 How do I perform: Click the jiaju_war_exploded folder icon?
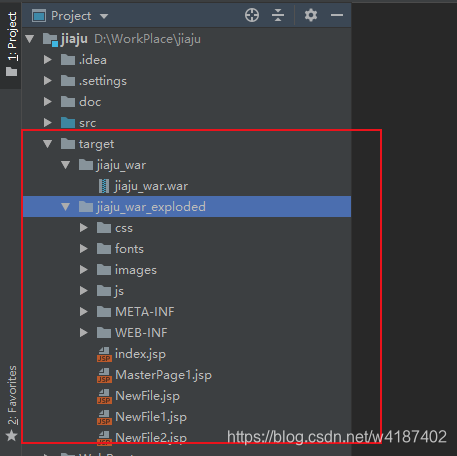[86, 207]
